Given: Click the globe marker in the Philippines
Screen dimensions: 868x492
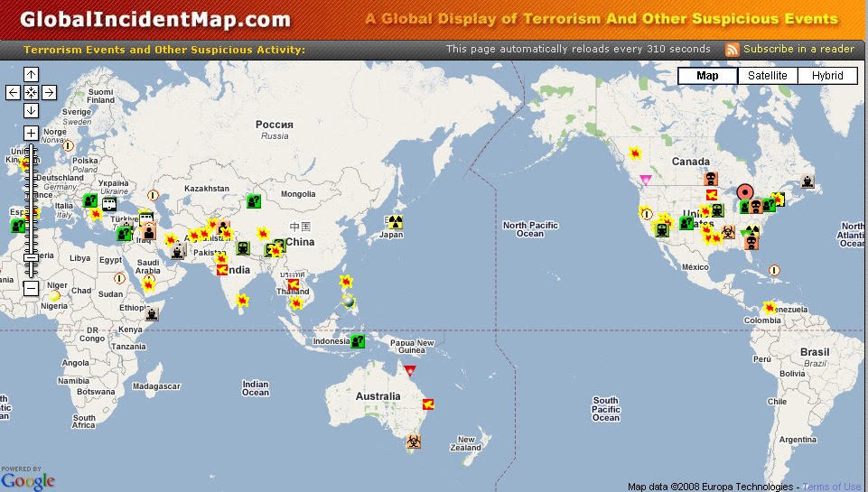Looking at the screenshot, I should pos(349,301).
